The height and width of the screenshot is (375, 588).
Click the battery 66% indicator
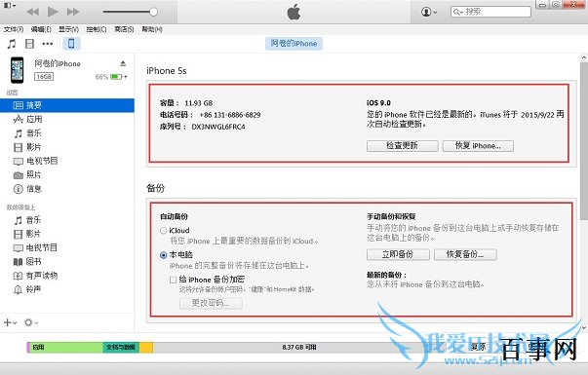coord(111,77)
